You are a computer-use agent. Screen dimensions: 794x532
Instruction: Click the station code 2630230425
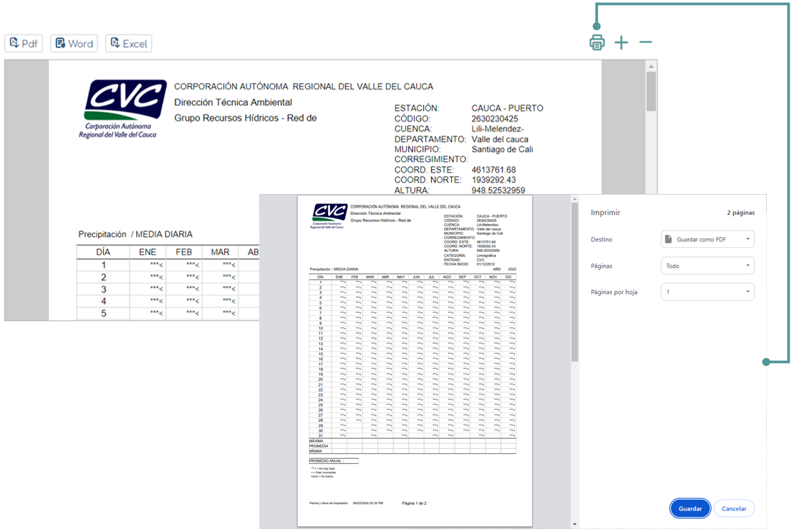click(x=495, y=119)
